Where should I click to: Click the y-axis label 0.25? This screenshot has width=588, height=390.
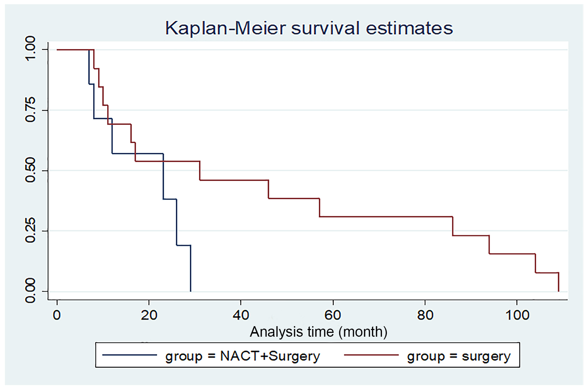(x=30, y=231)
